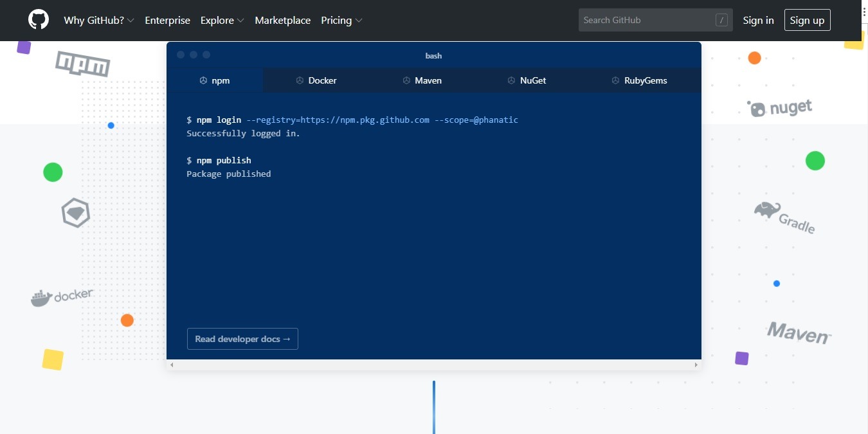Click the npm decorative logo illustration
Viewport: 868px width, 434px height.
coord(82,64)
